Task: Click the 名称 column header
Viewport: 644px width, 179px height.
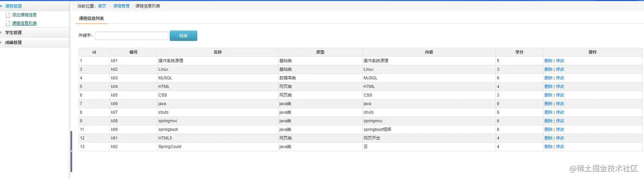Action: (218, 52)
